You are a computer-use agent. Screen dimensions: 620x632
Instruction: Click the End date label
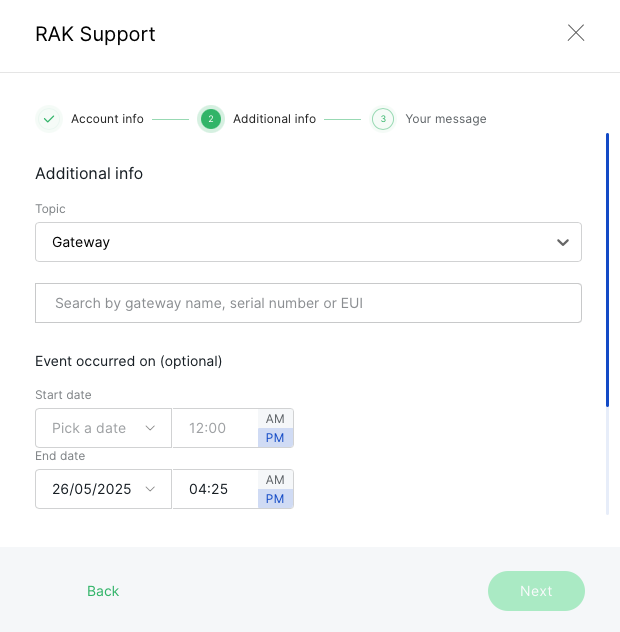(x=60, y=456)
